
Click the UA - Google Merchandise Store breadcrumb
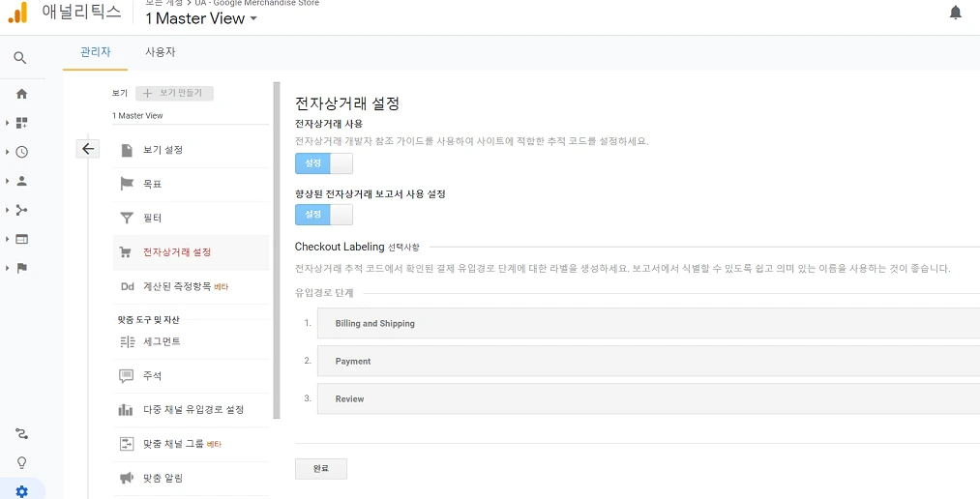[x=257, y=3]
